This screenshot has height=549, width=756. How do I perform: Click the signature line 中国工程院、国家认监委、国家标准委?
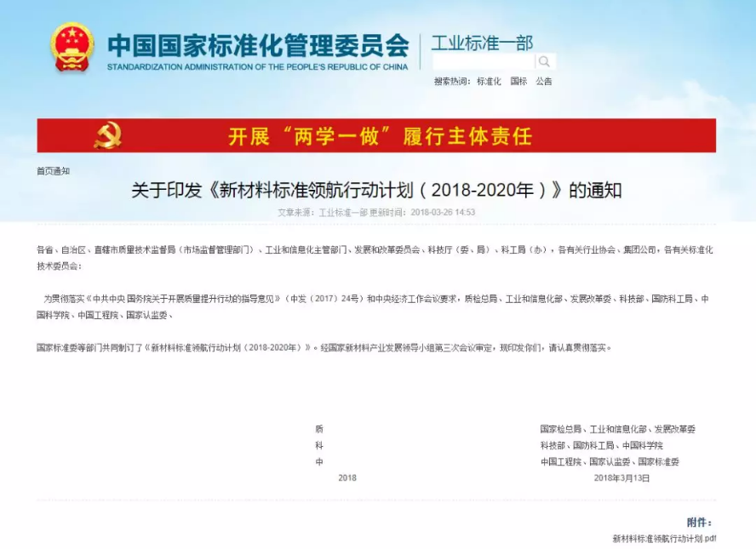(x=610, y=462)
